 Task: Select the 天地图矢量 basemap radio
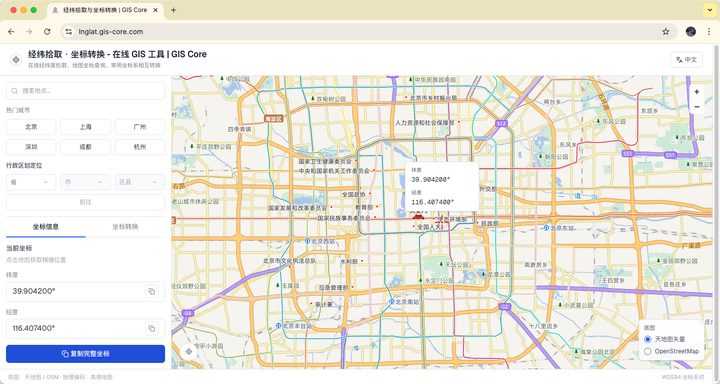click(x=647, y=339)
